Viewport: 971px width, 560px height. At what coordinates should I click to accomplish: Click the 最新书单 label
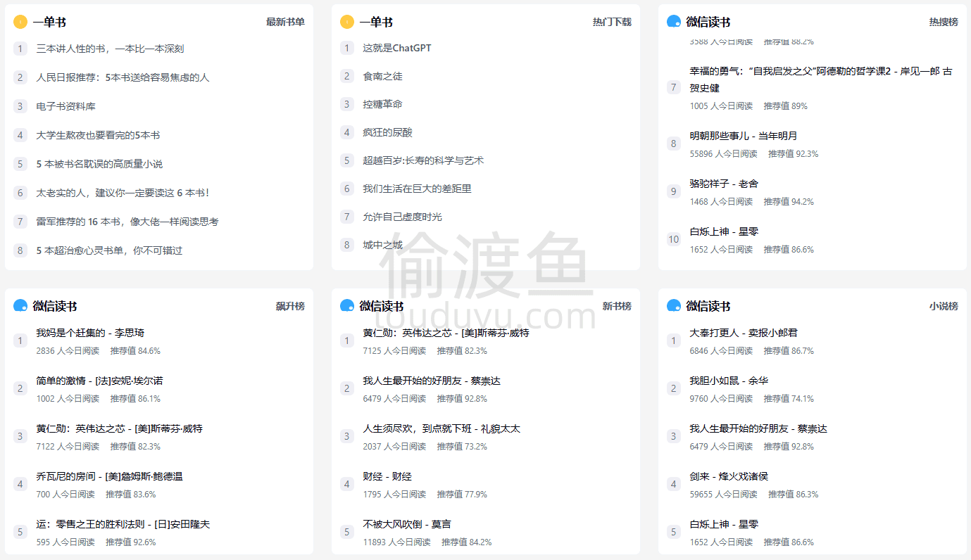pyautogui.click(x=285, y=22)
